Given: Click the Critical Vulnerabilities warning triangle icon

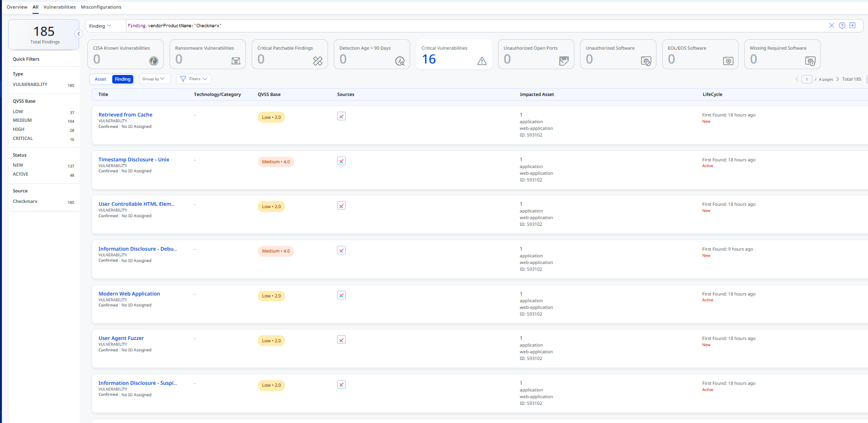Looking at the screenshot, I should click(482, 61).
